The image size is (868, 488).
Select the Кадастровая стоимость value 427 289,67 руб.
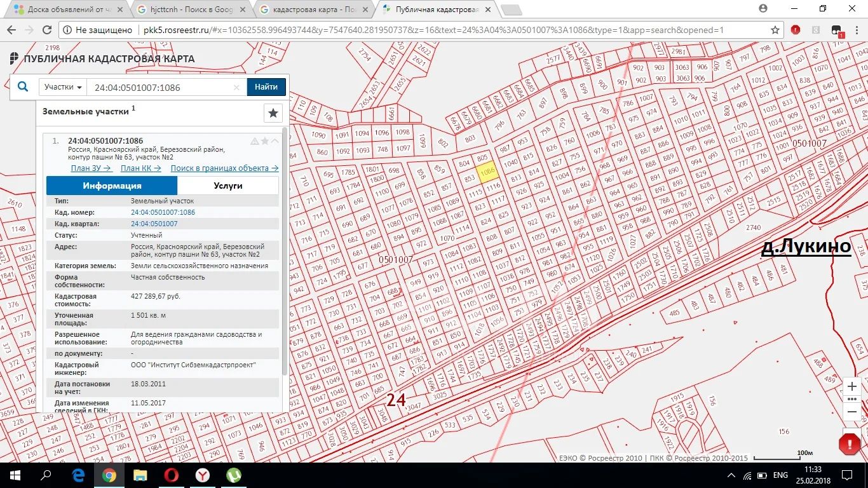[x=155, y=296]
